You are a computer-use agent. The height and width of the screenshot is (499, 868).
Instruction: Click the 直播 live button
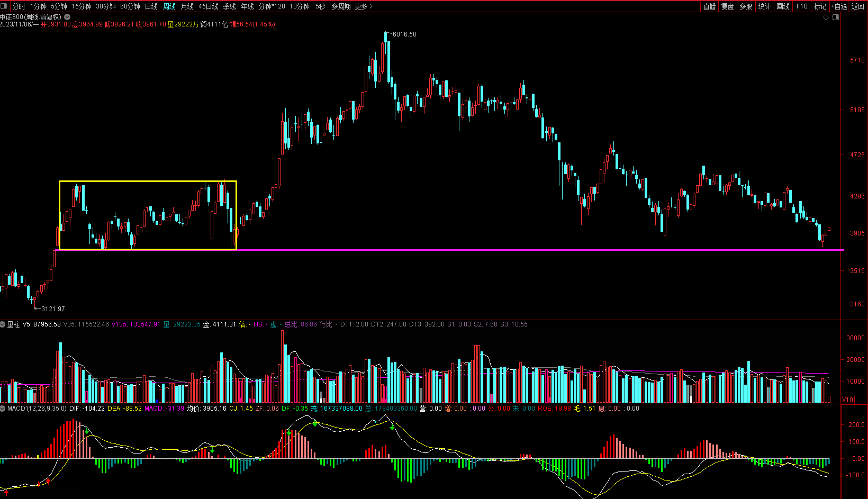tap(710, 6)
